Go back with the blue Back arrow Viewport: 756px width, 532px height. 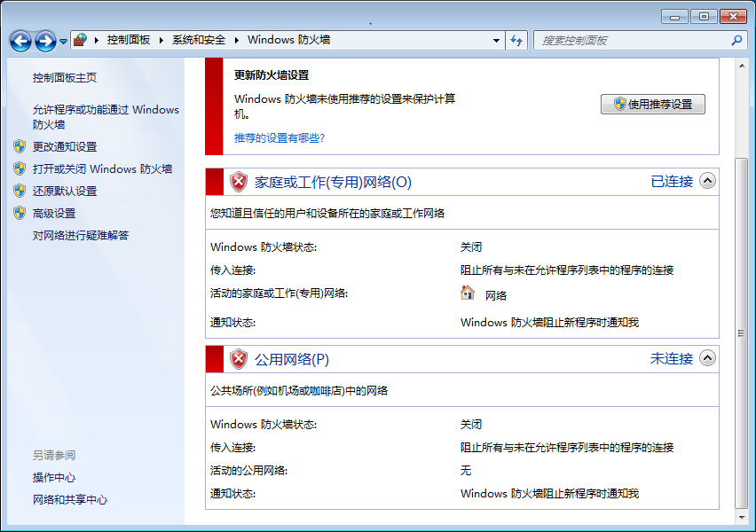point(20,41)
